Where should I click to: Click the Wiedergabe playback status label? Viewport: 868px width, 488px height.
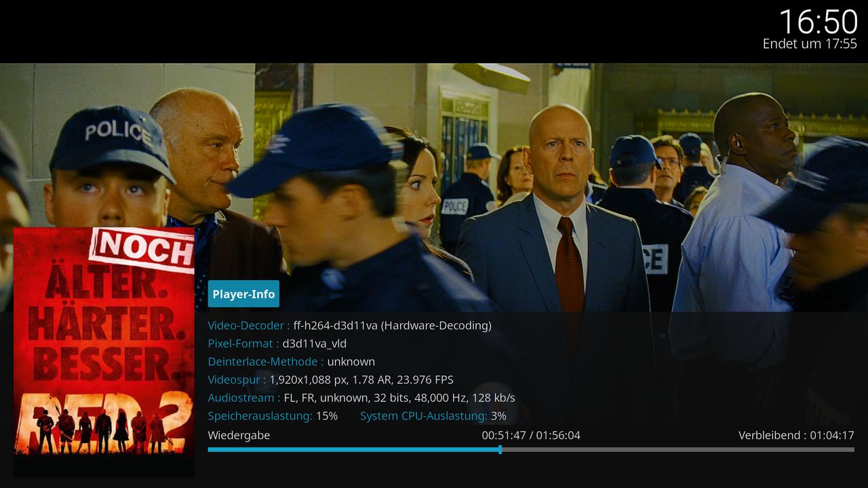239,435
